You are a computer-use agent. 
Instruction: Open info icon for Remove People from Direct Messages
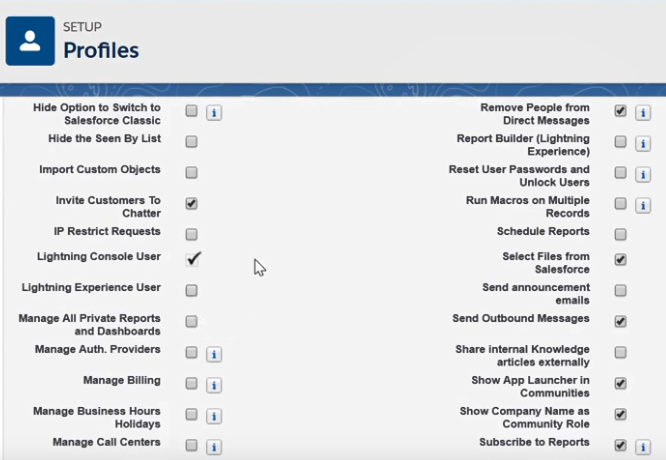(643, 113)
